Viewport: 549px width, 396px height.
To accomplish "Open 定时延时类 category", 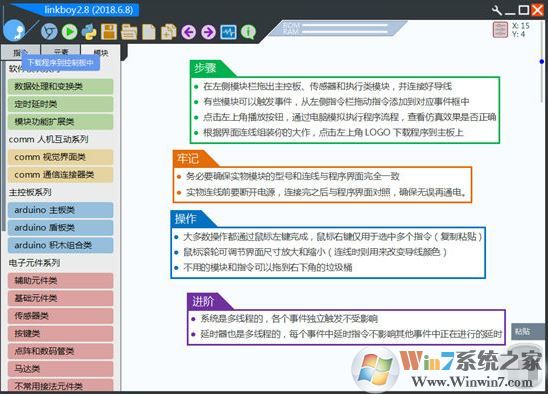I will 60,104.
